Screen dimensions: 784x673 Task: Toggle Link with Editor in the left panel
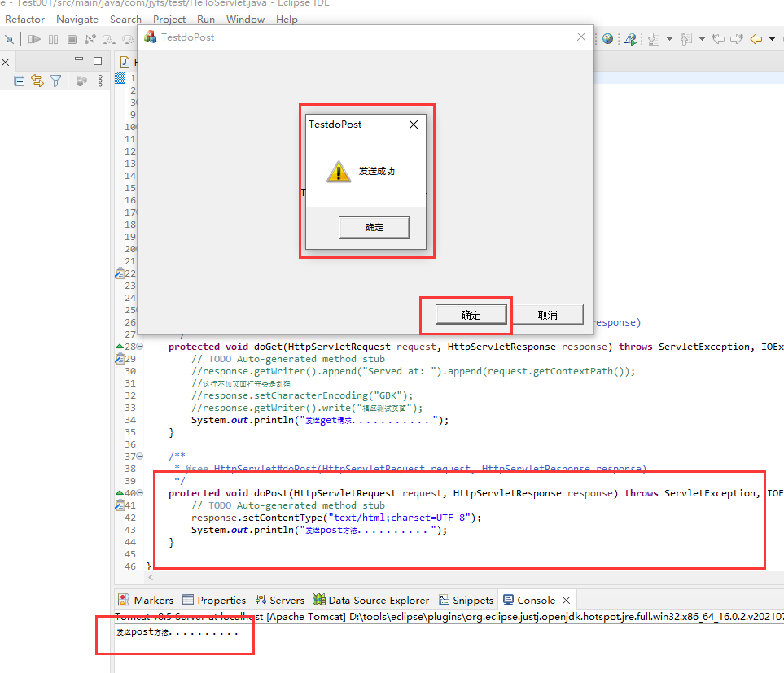tap(37, 81)
